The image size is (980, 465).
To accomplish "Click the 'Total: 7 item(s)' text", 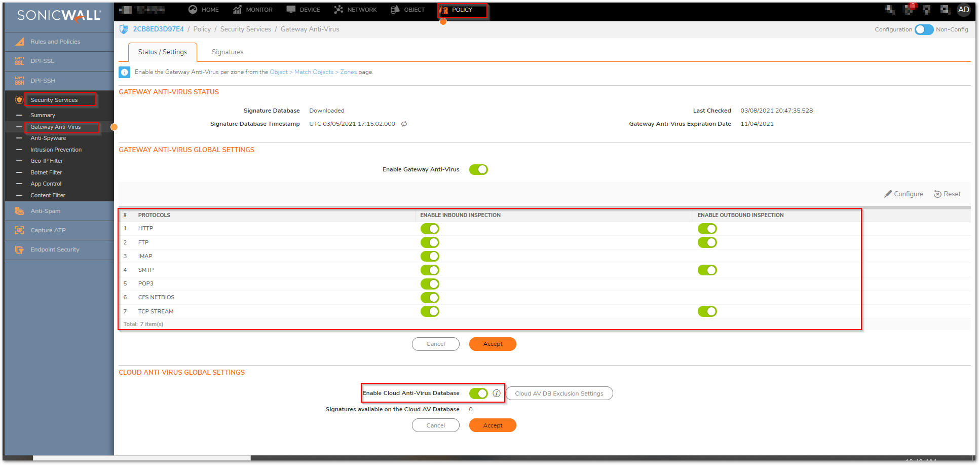I will [143, 325].
